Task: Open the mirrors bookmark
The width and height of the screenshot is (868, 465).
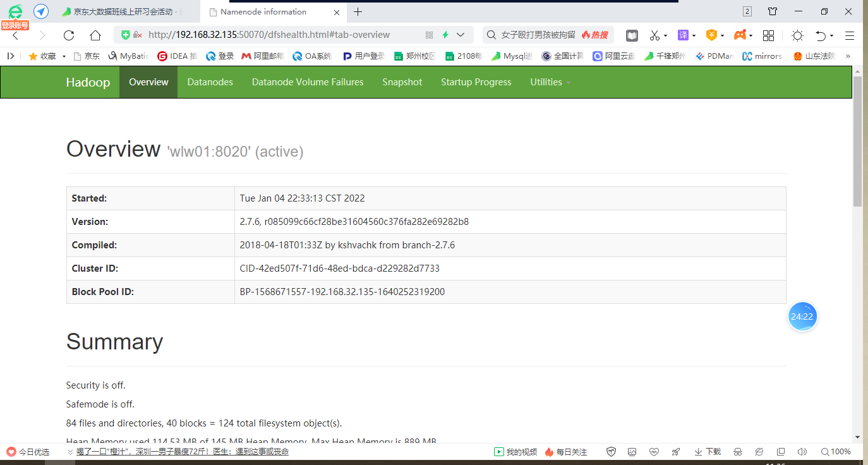Action: (762, 56)
